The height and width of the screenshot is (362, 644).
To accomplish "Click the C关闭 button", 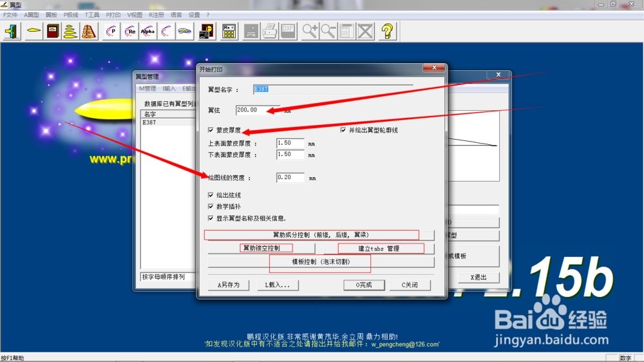I will tap(410, 285).
